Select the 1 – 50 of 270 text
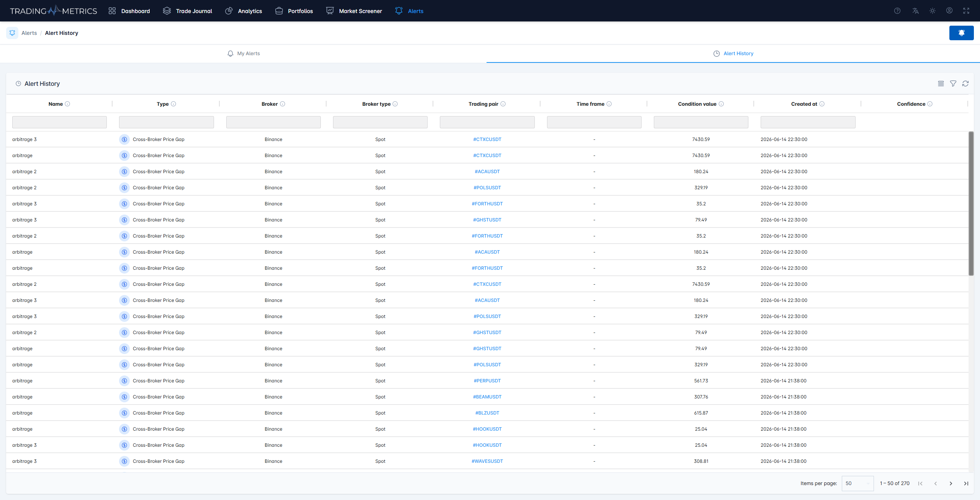Viewport: 980px width, 500px height. (894, 484)
